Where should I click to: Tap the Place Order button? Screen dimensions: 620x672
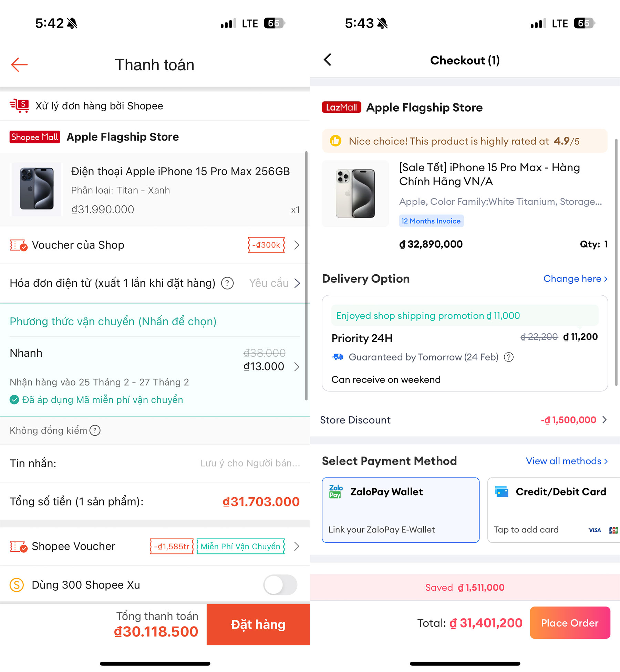click(x=570, y=623)
